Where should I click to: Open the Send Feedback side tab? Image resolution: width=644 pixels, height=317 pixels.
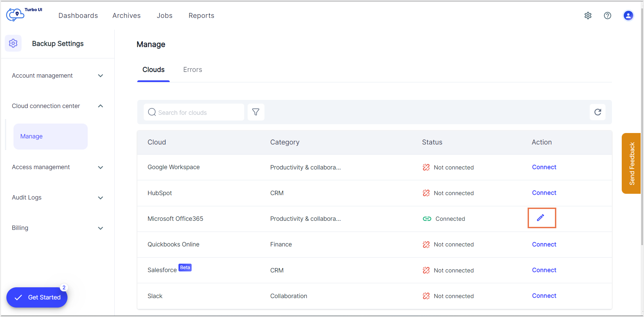pyautogui.click(x=631, y=163)
